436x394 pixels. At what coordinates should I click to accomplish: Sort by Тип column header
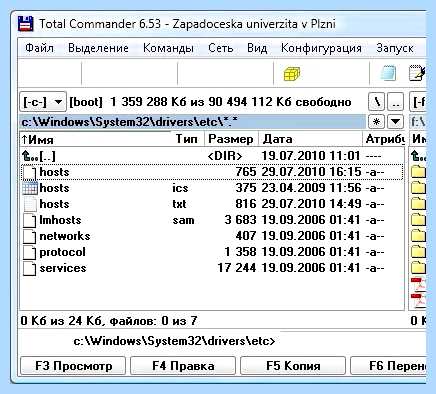188,139
